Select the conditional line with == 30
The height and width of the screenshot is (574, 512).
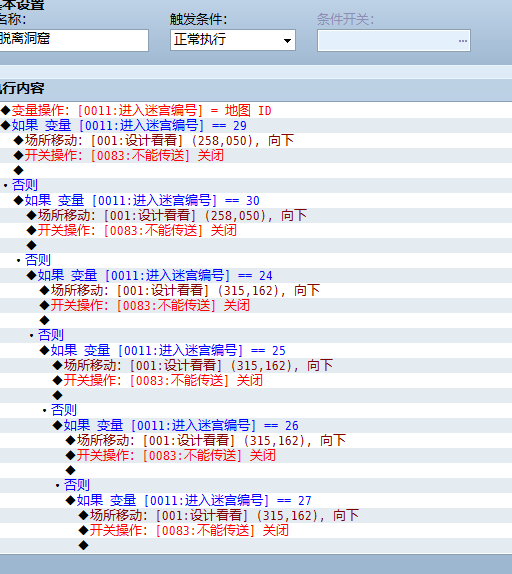[256, 200]
